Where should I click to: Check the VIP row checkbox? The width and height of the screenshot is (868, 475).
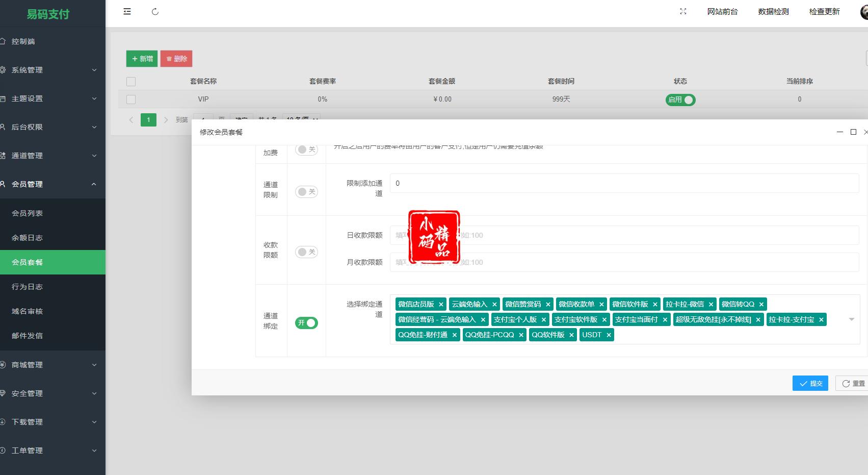point(131,99)
